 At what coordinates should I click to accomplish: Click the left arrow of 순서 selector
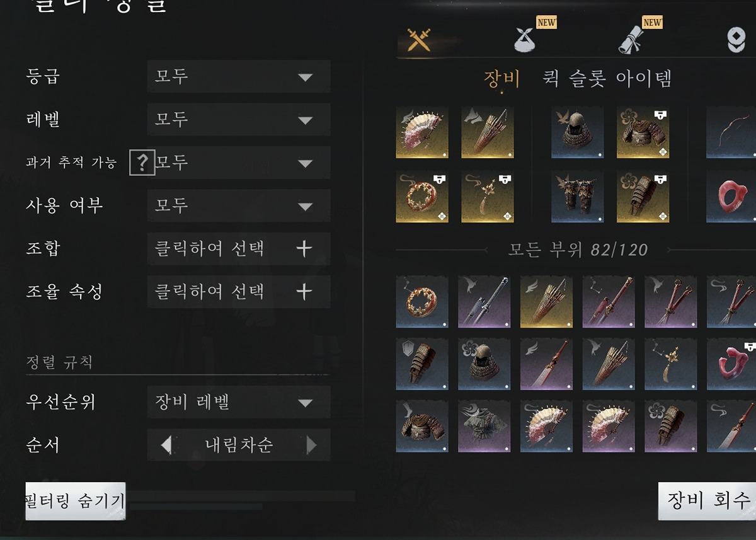tap(166, 445)
